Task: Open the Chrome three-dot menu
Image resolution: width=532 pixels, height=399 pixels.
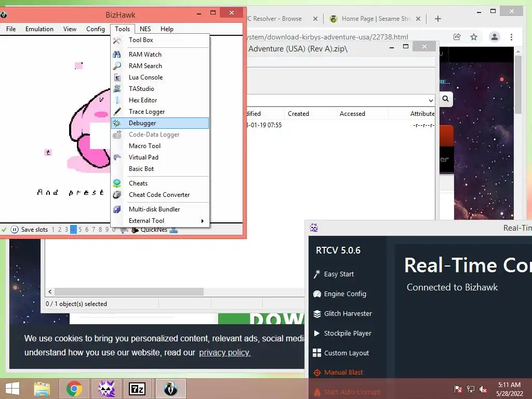Action: 511,37
